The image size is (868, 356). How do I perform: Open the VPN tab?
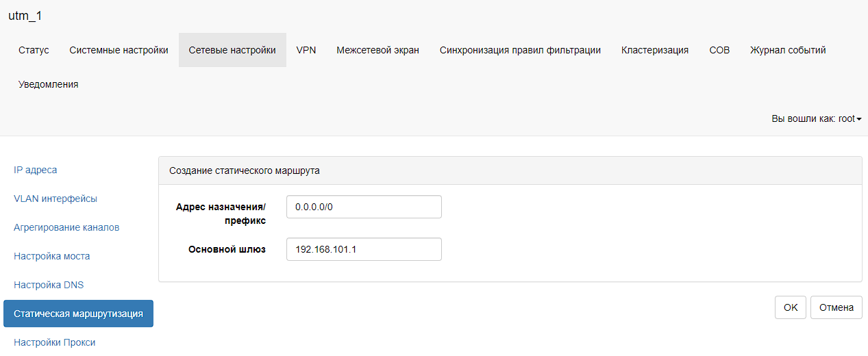(x=306, y=50)
